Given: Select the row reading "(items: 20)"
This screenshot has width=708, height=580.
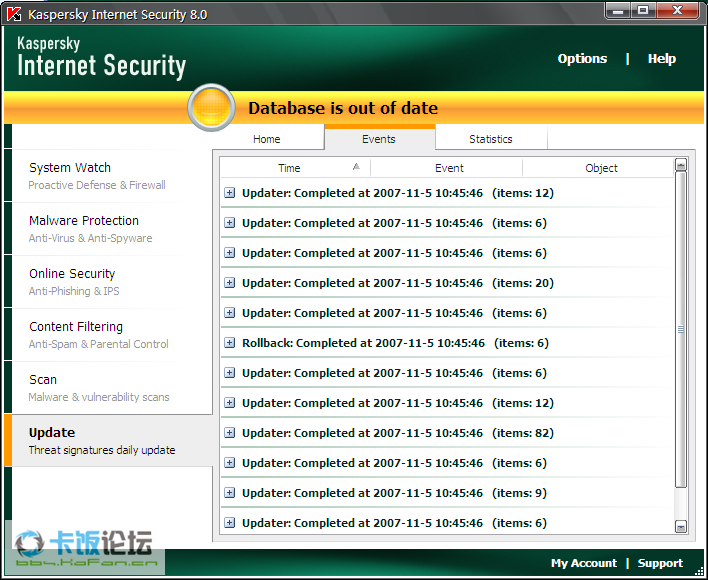Looking at the screenshot, I should point(447,283).
